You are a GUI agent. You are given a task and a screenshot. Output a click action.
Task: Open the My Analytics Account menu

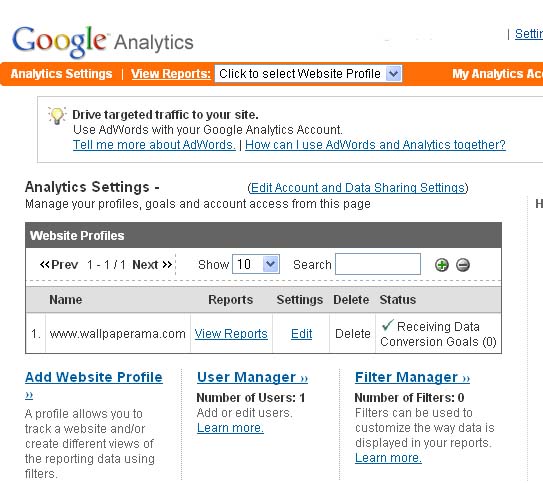coord(497,74)
